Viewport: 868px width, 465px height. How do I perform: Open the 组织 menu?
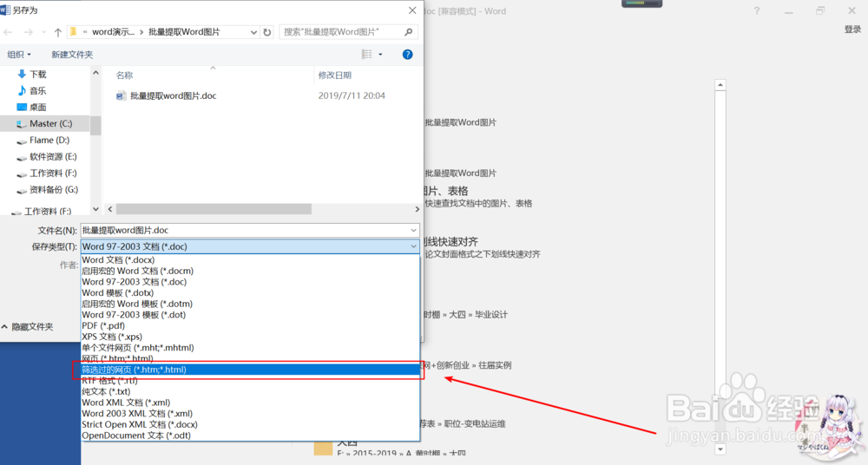[x=19, y=55]
